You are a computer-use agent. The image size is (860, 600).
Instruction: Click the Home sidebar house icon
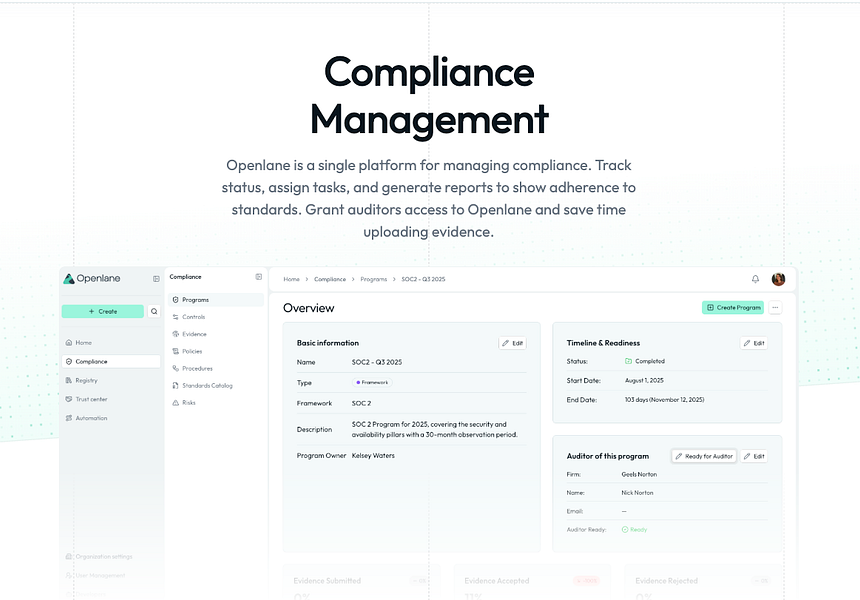click(69, 343)
